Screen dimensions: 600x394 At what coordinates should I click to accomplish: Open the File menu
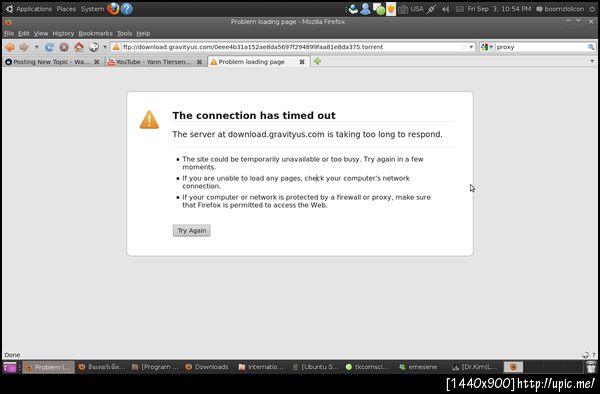(9, 34)
